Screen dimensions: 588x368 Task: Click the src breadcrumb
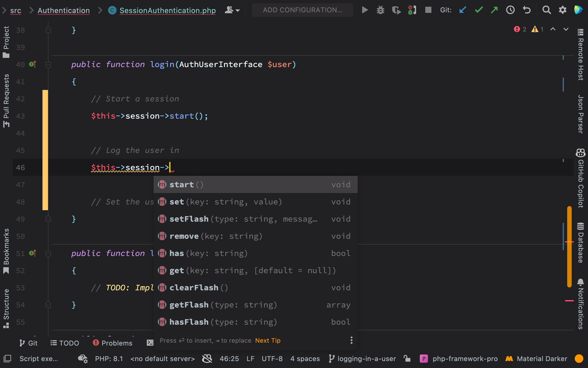click(x=16, y=10)
